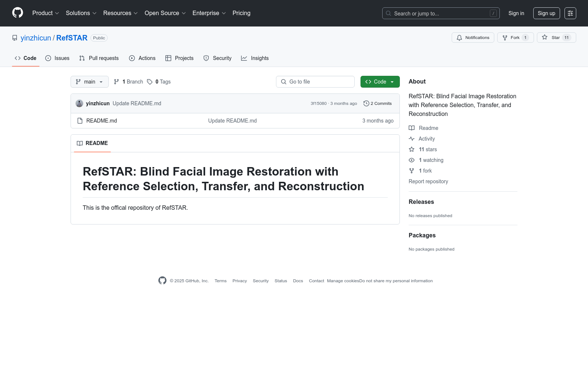Image resolution: width=588 pixels, height=368 pixels.
Task: Open the Releases heading link
Action: (x=421, y=202)
